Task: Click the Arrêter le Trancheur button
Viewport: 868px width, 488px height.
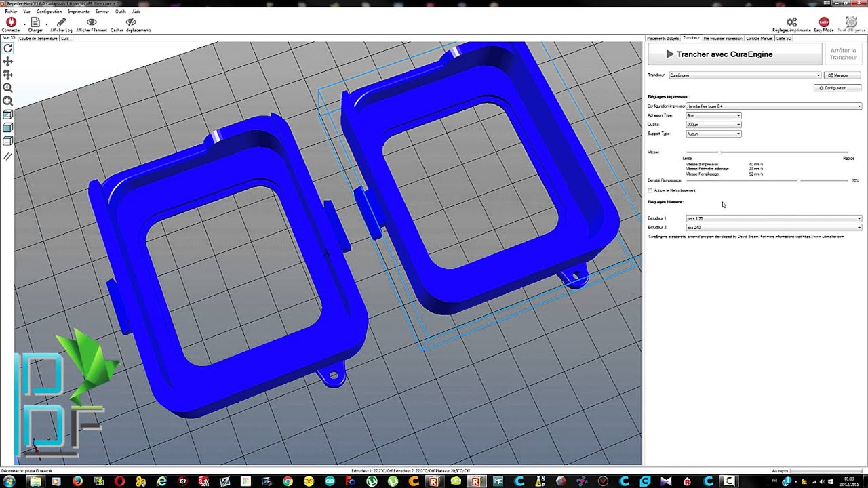Action: 844,54
